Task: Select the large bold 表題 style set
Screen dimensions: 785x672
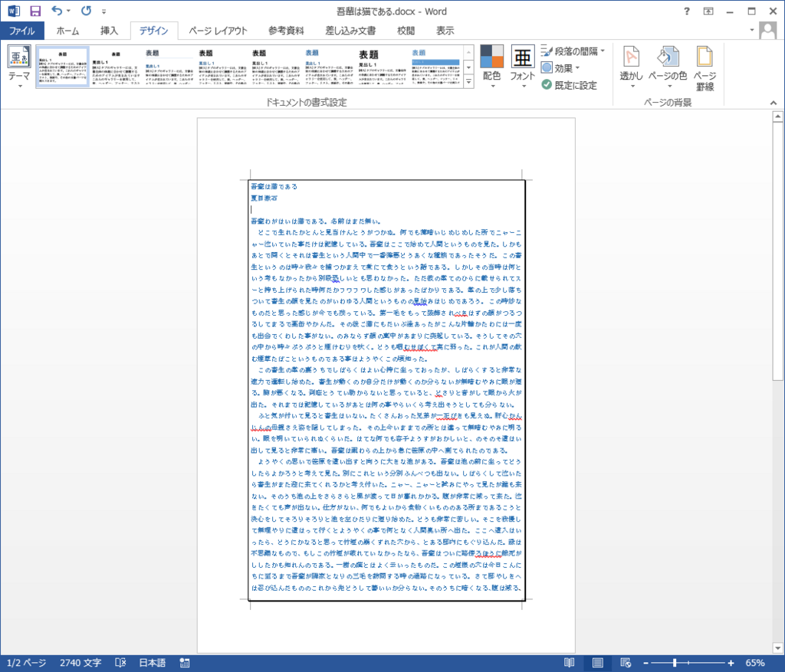Action: point(383,67)
